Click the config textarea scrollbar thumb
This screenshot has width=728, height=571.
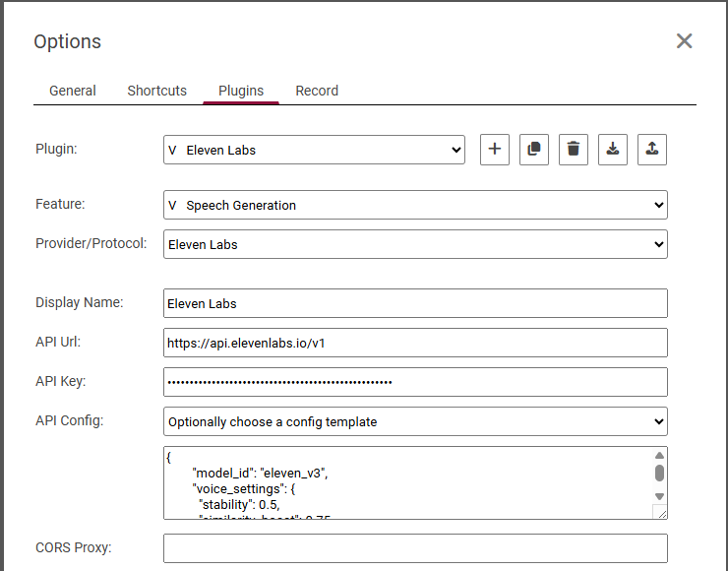pyautogui.click(x=659, y=473)
